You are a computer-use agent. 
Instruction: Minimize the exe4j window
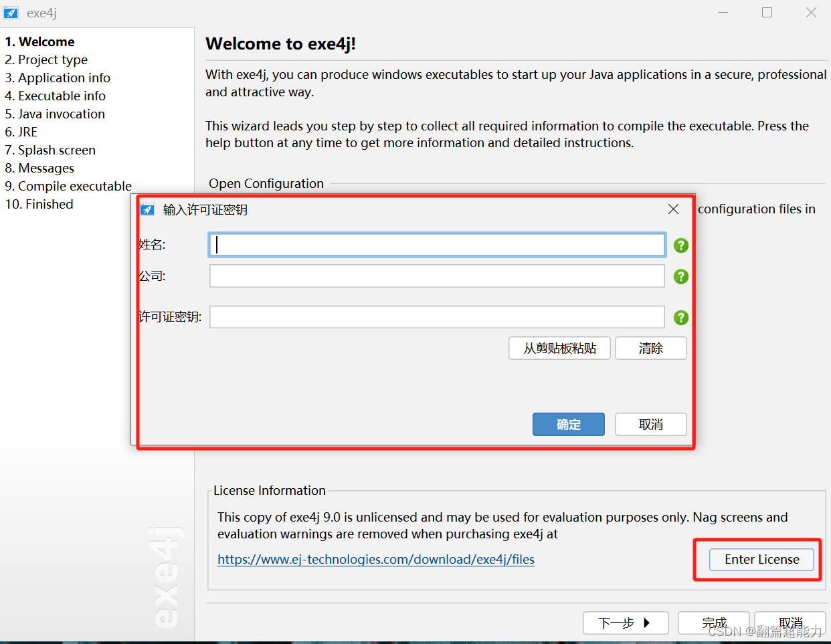point(723,13)
